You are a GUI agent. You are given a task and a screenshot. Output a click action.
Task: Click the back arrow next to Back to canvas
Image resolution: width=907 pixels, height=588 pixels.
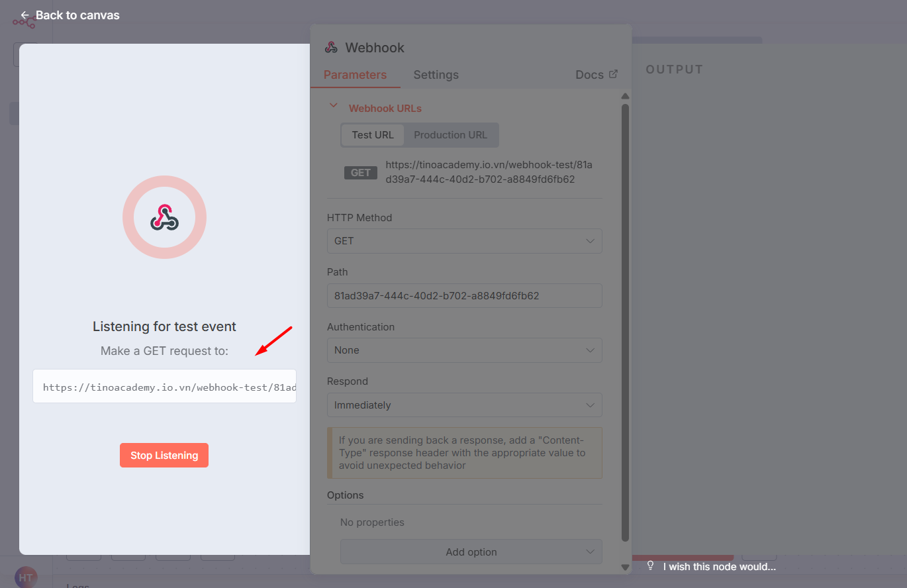pos(24,15)
